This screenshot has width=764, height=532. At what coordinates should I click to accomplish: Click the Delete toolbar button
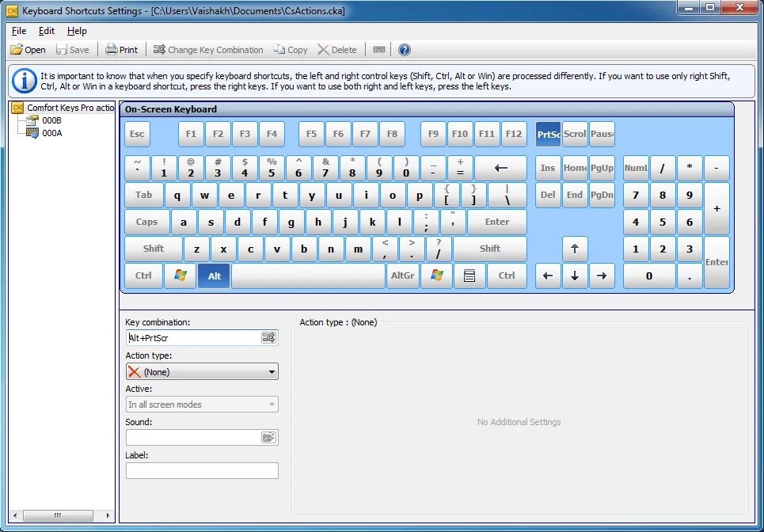(x=337, y=50)
